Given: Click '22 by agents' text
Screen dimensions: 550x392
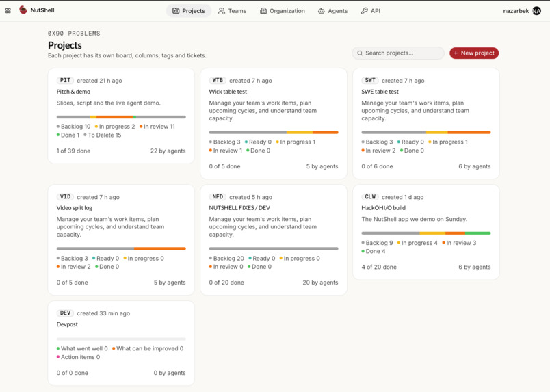Looking at the screenshot, I should point(168,151).
